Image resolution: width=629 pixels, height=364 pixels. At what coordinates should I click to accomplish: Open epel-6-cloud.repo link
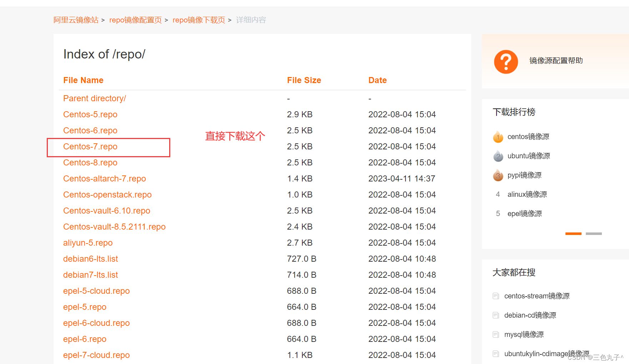96,323
